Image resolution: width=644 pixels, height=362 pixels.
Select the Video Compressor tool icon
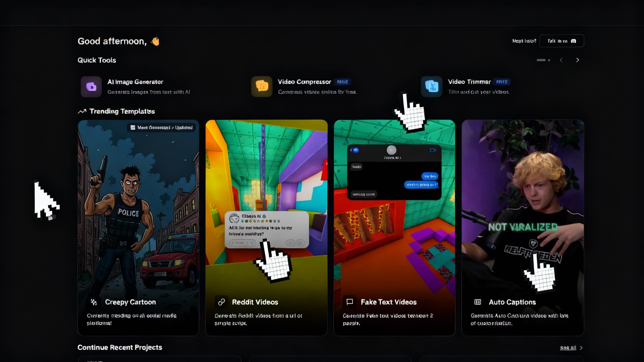[261, 87]
